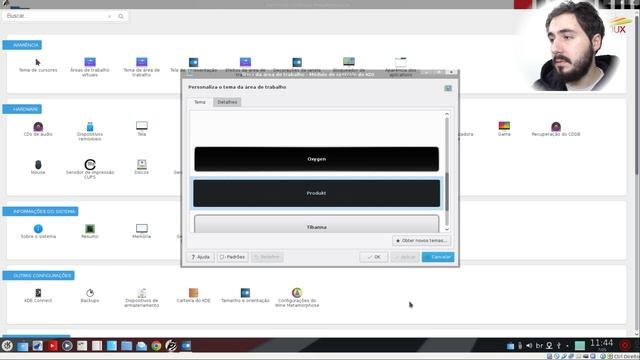Image resolution: width=640 pixels, height=360 pixels.
Task: Launch Chrome from the taskbar
Action: tap(156, 346)
